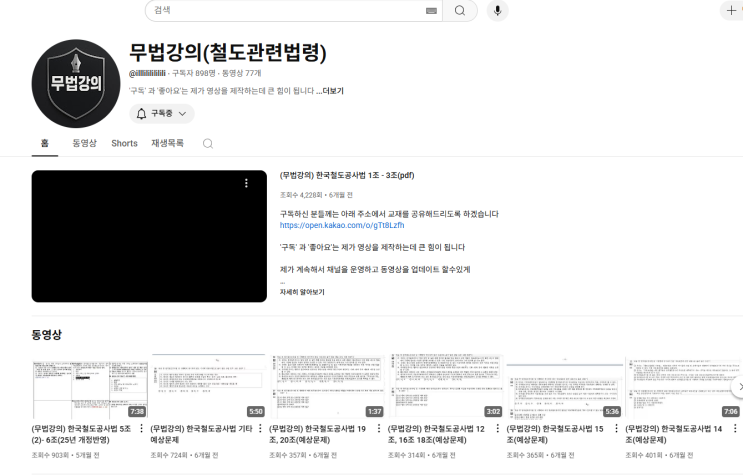Switch to the 재생목록 tab
743x476 pixels.
coord(167,143)
